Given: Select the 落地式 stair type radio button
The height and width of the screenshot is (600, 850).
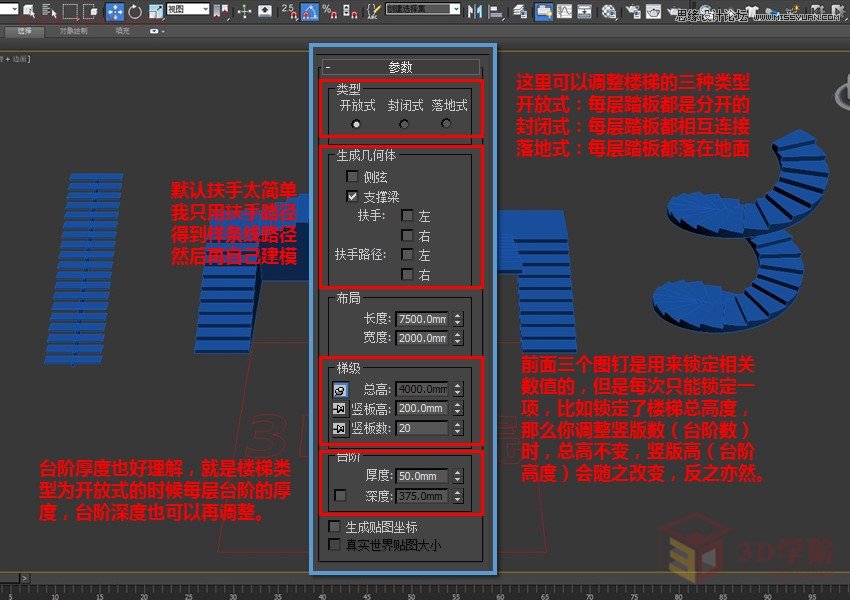Looking at the screenshot, I should click(446, 124).
